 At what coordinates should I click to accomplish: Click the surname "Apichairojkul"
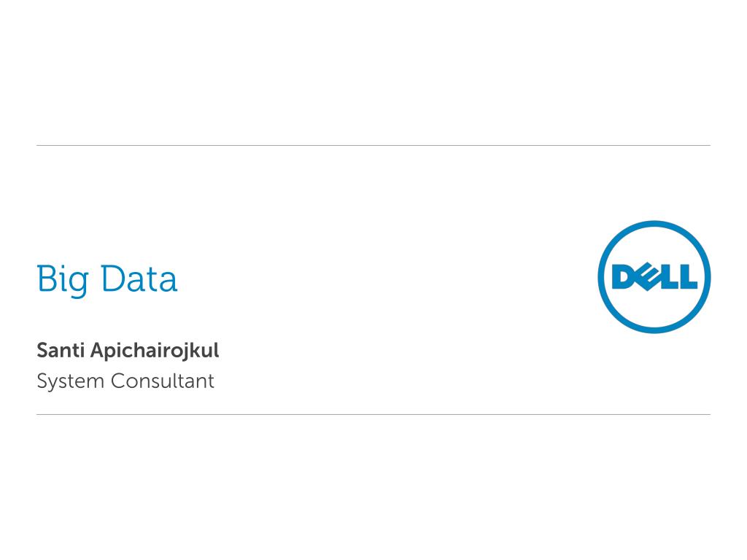point(154,351)
